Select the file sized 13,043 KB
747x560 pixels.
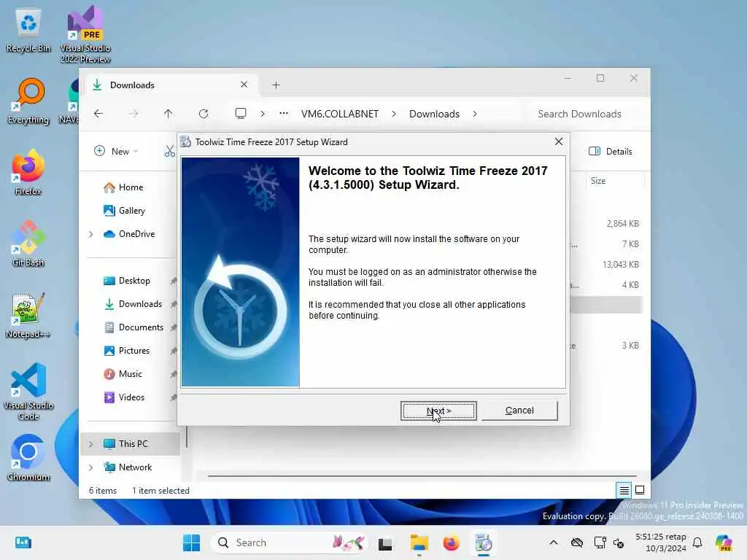620,264
